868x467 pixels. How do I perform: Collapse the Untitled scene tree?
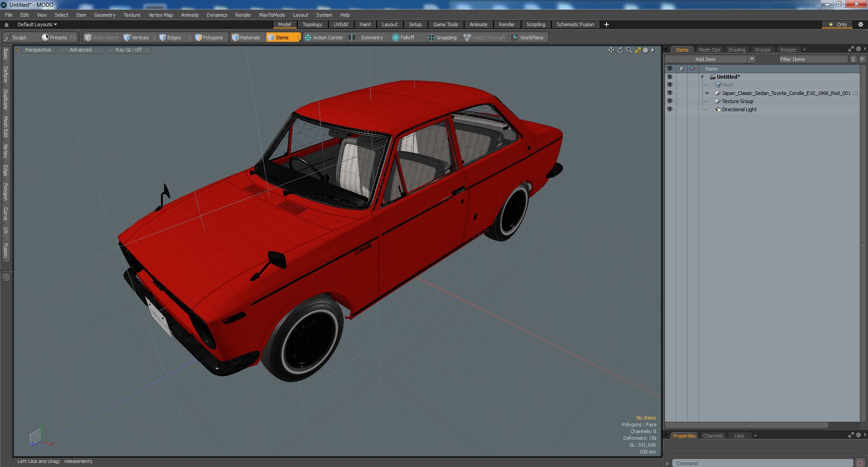(702, 77)
